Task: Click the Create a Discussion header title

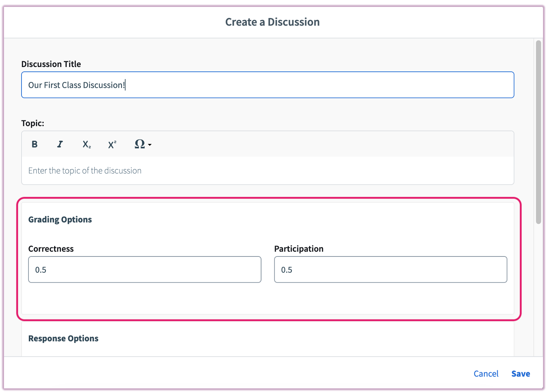Action: coord(272,22)
